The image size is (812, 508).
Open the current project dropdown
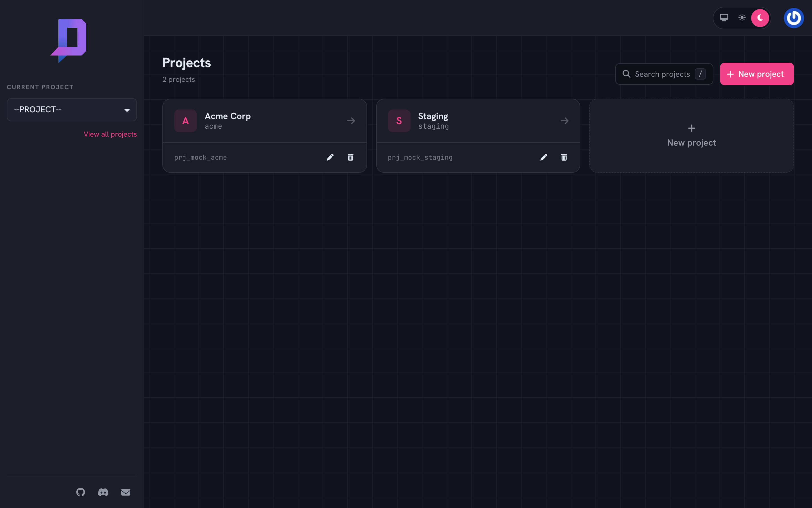(x=72, y=110)
